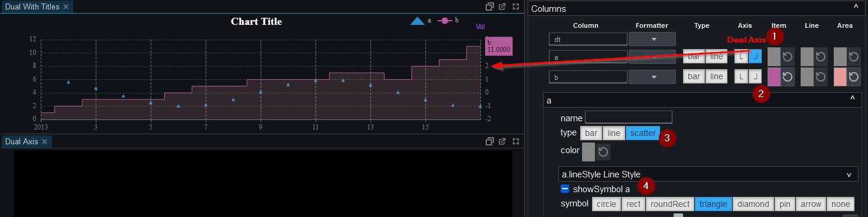Open the formatter dropdown for dt
The image size is (868, 217).
click(x=652, y=39)
